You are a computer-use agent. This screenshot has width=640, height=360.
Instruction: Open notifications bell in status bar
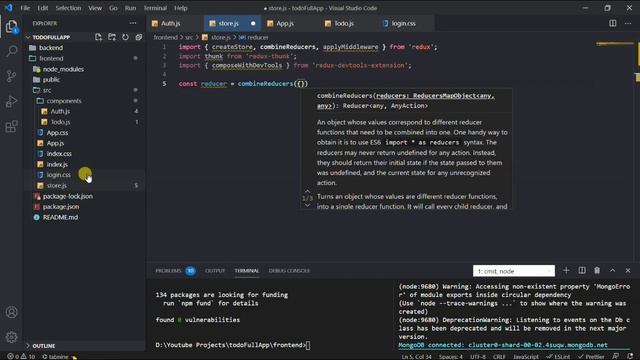pyautogui.click(x=631, y=356)
